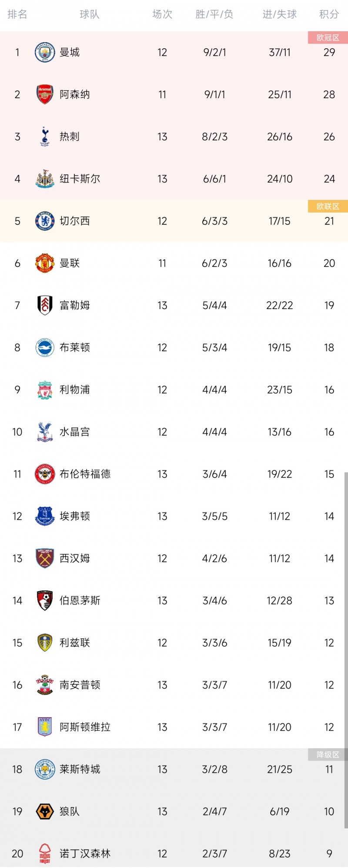Click the Liverpool club crest

(x=45, y=389)
